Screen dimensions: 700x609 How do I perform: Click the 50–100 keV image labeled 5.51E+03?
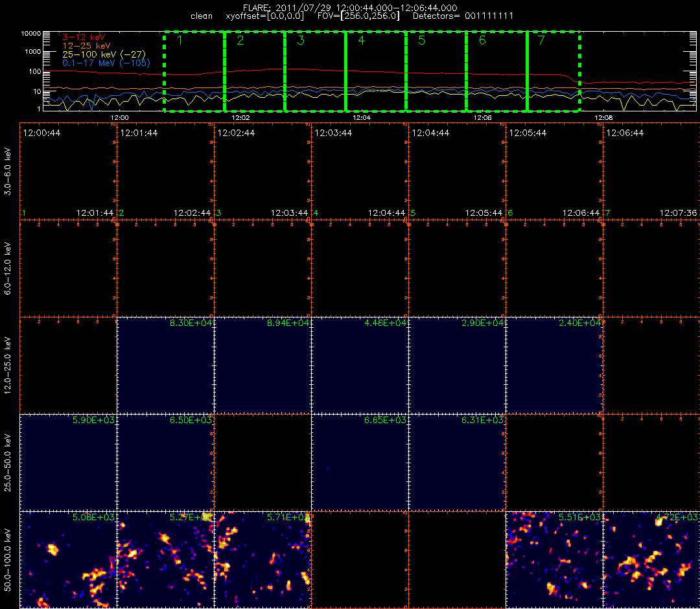click(x=554, y=560)
